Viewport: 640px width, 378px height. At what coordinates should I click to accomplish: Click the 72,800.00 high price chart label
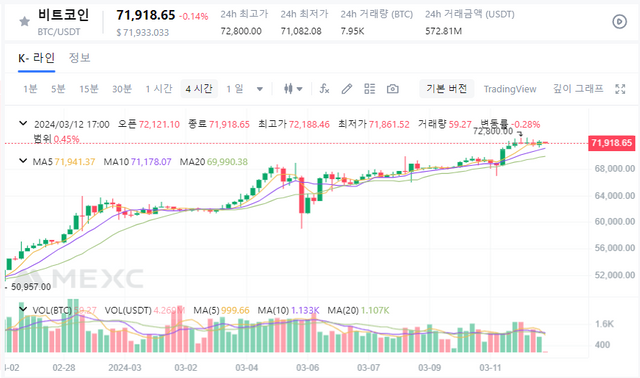tap(493, 131)
